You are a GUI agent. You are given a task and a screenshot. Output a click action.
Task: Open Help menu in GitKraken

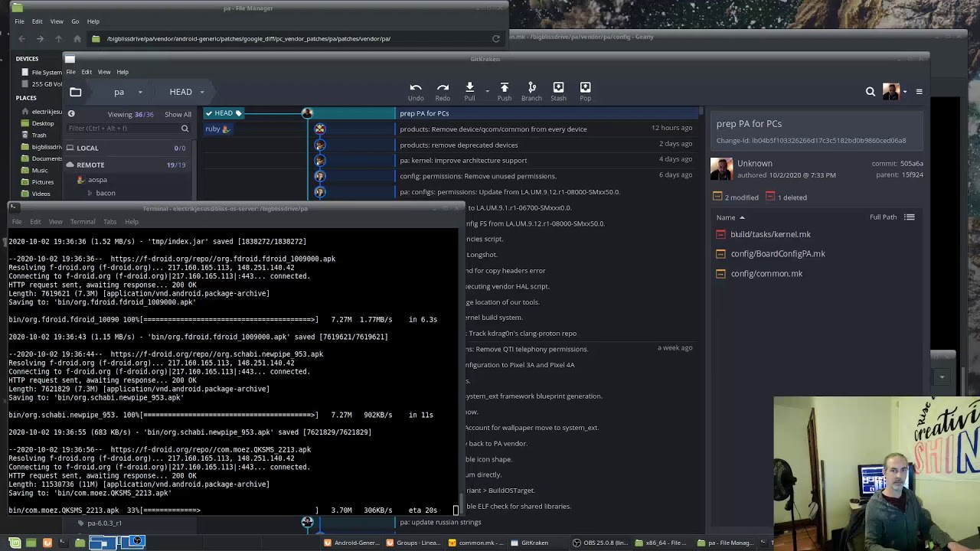tap(122, 72)
